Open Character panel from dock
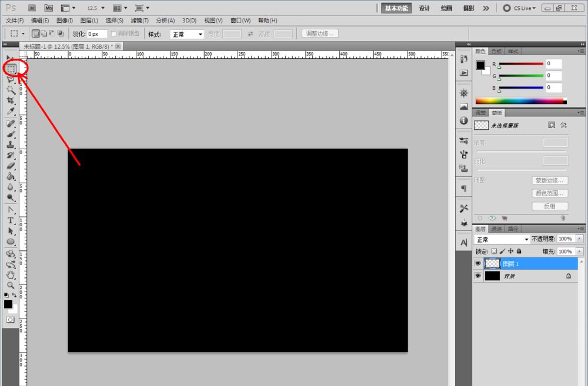The width and height of the screenshot is (588, 386). click(464, 243)
